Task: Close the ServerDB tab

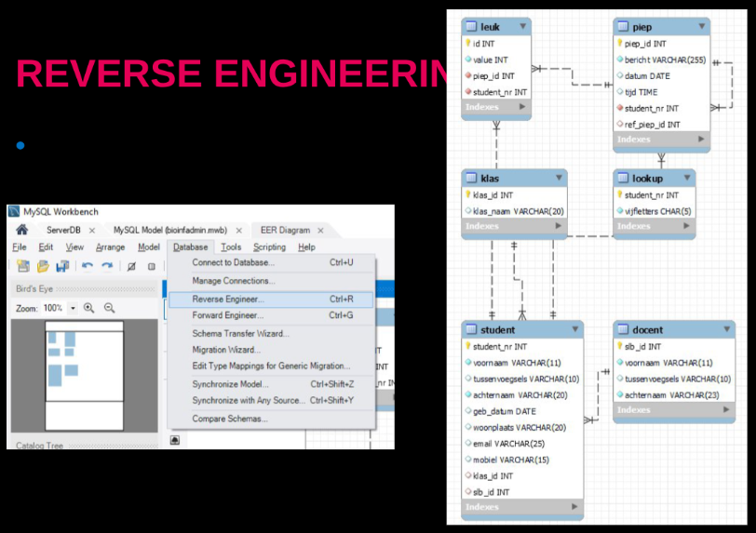Action: point(92,230)
